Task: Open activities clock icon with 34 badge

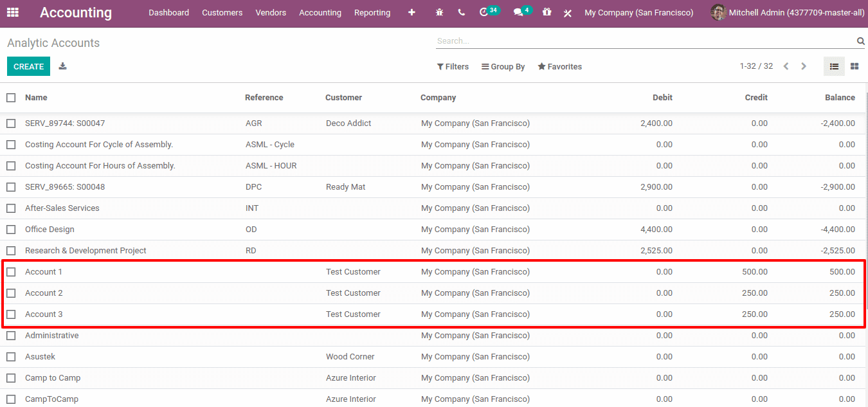Action: 489,12
